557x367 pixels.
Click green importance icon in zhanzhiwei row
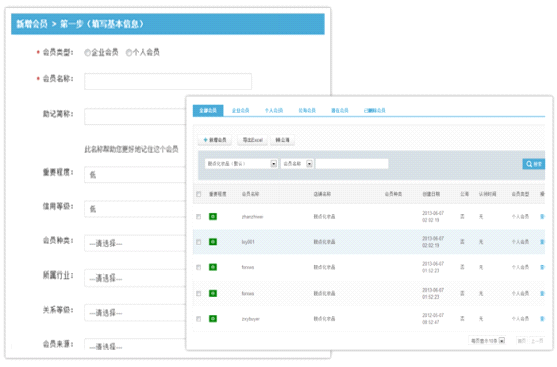click(213, 216)
